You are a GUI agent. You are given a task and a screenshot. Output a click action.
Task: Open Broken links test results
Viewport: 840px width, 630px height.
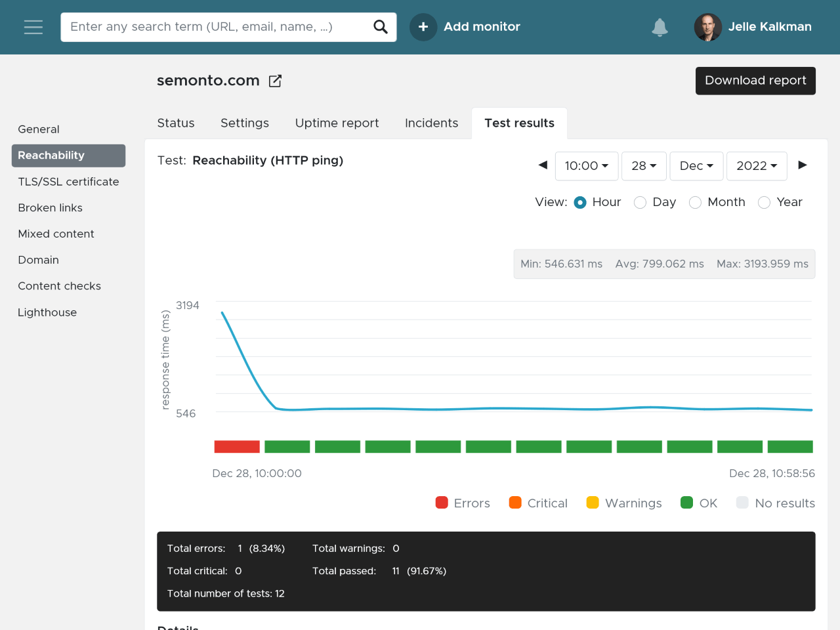51,208
